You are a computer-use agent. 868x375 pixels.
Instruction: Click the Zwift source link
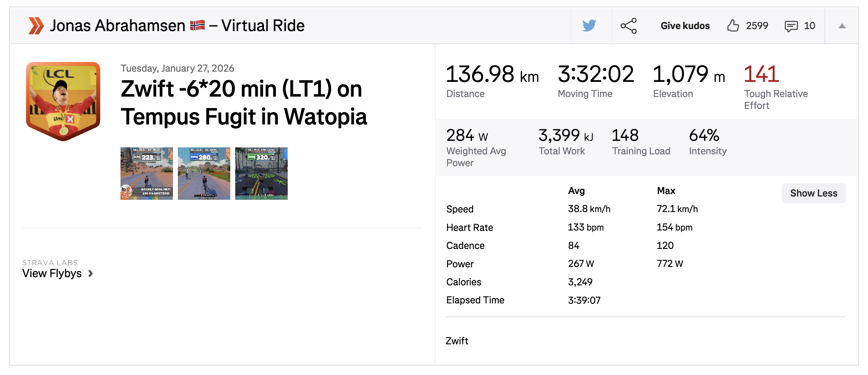[456, 341]
